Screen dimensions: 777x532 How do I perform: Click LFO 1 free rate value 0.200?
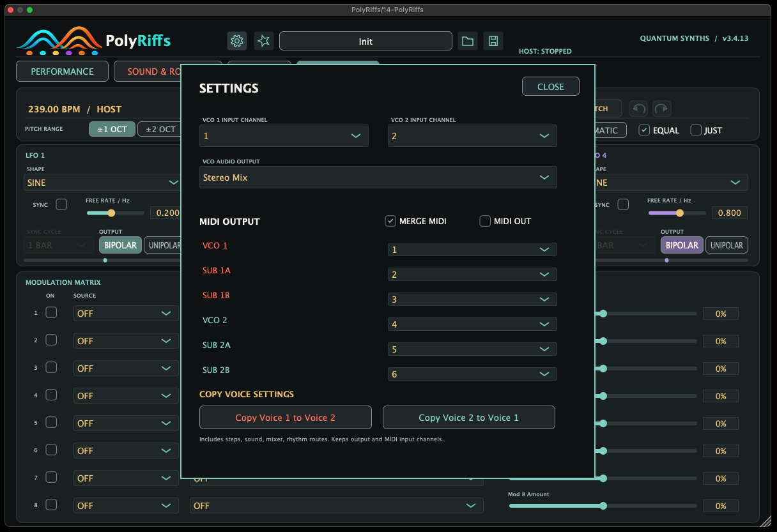(166, 213)
